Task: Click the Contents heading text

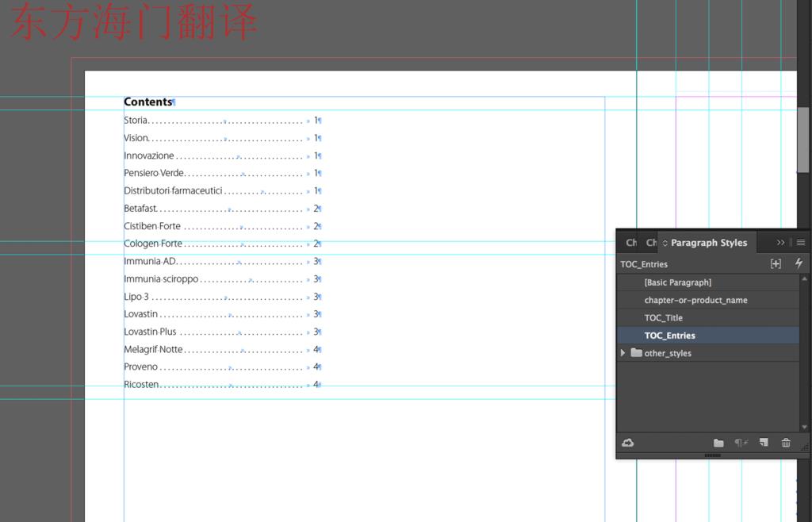Action: [x=147, y=102]
